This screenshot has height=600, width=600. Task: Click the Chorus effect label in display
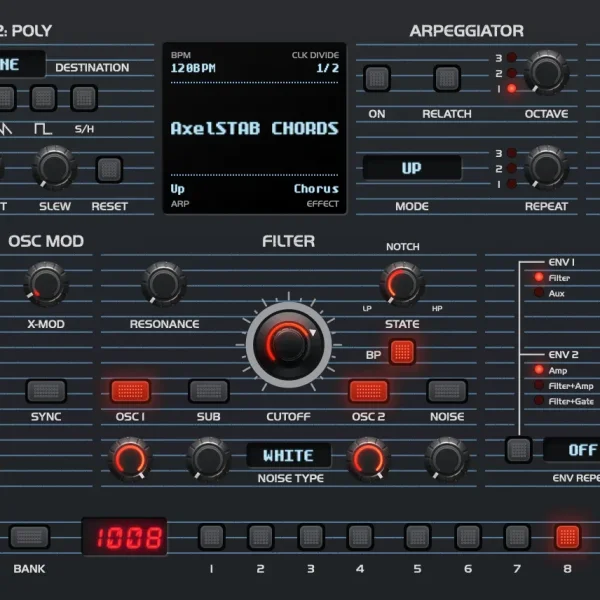pyautogui.click(x=316, y=189)
